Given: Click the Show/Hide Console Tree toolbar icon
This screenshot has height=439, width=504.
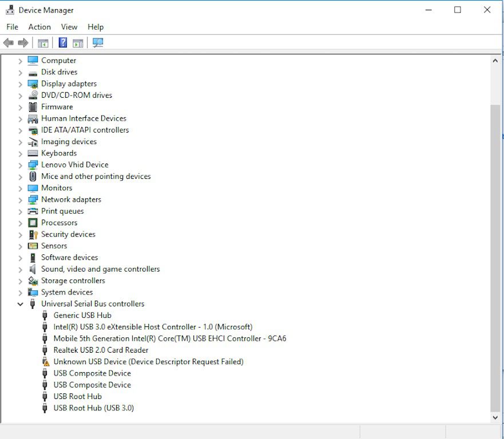Looking at the screenshot, I should coord(43,43).
